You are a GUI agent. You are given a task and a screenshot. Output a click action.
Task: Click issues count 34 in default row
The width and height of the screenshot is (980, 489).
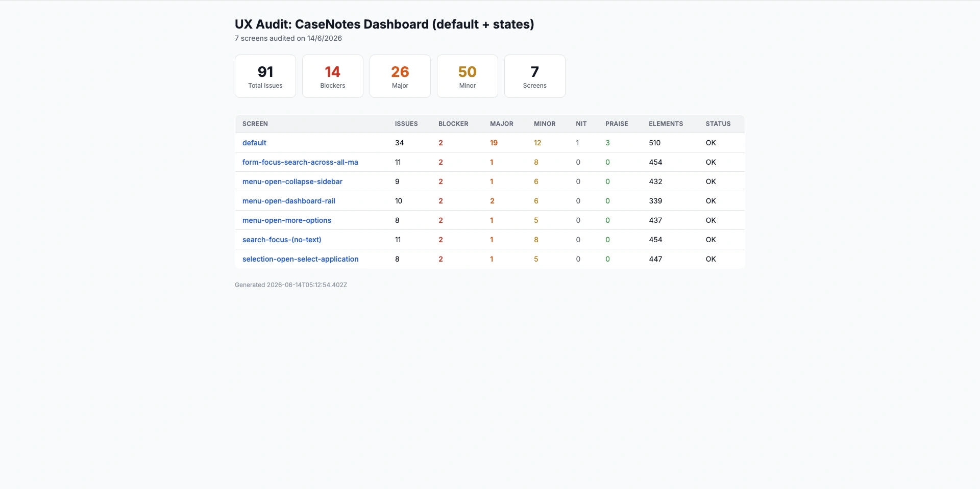click(399, 143)
